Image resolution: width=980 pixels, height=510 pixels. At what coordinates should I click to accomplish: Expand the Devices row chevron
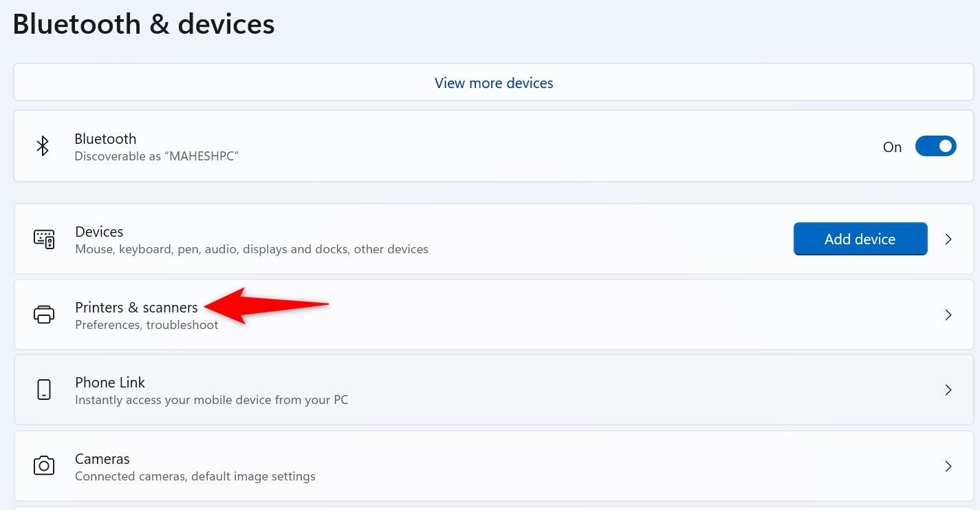point(948,239)
